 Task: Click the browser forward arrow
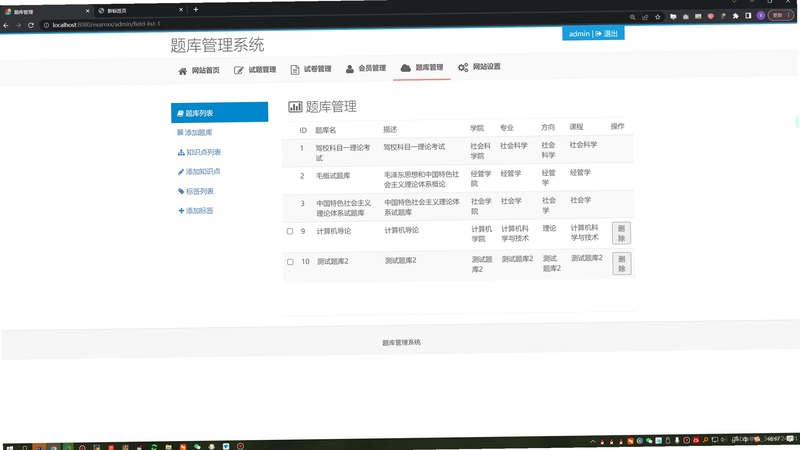[x=18, y=26]
